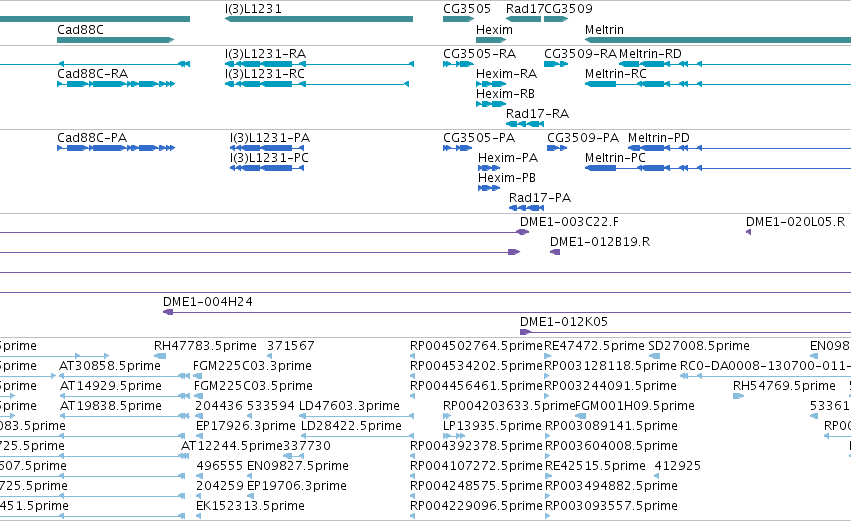
Task: Click the Hexim gene arrow glyph
Action: (x=491, y=40)
